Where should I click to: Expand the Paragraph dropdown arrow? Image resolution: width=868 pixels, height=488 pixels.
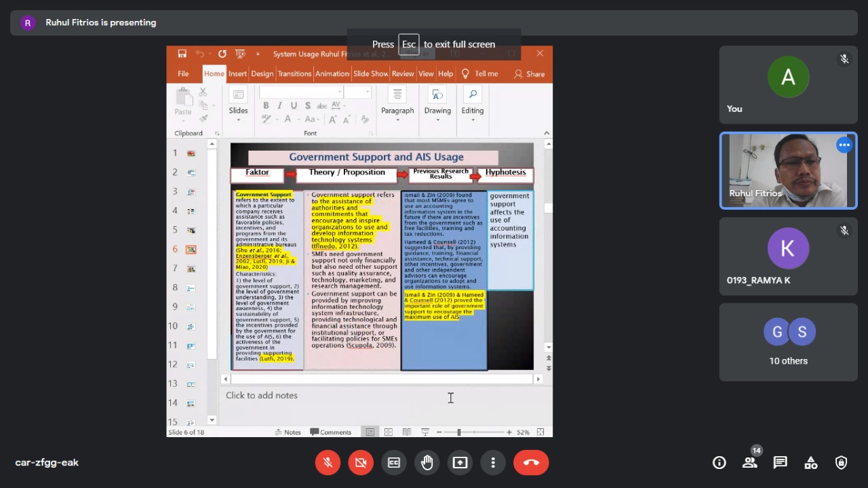(397, 120)
